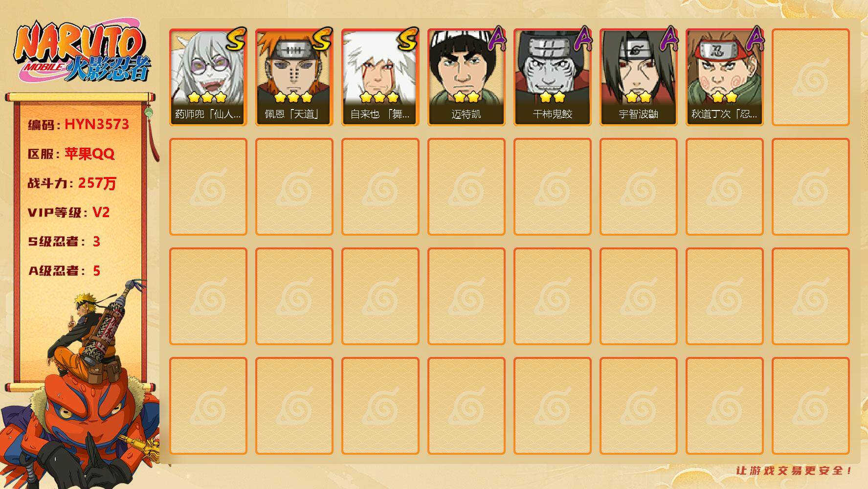Click the A rank badge on 宇智波鼬
The width and height of the screenshot is (868, 489).
click(x=668, y=39)
